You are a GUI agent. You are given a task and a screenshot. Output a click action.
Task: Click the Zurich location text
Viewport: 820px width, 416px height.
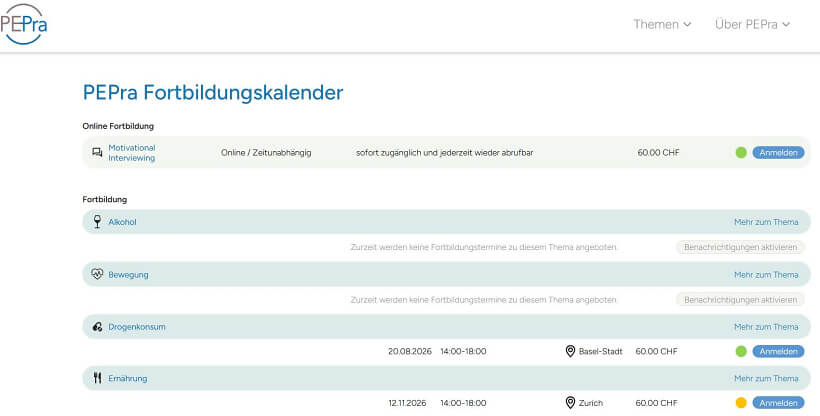pyautogui.click(x=590, y=403)
